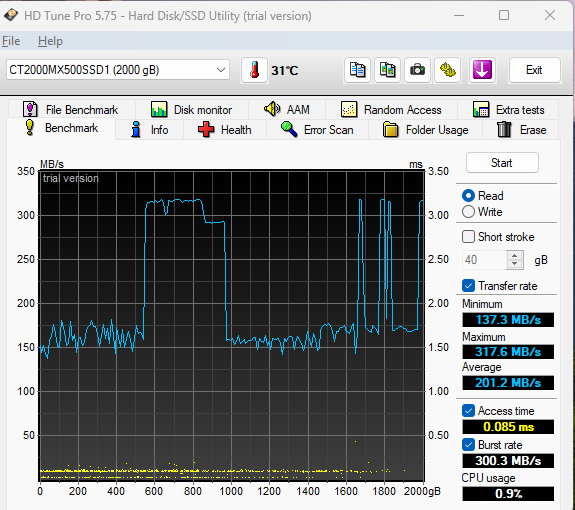Click the File Benchmark tab icon
Viewport: 575px width, 510px height.
pyautogui.click(x=30, y=109)
